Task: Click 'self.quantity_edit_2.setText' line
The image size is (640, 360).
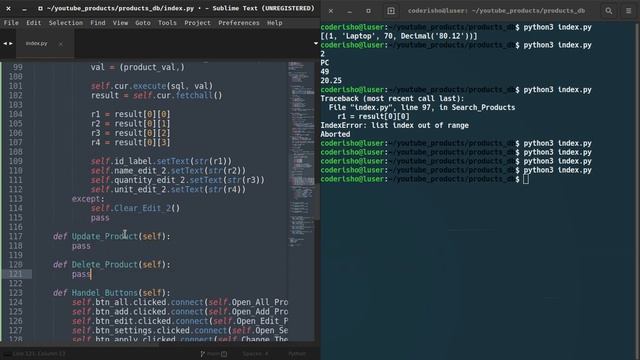Action: click(178, 180)
